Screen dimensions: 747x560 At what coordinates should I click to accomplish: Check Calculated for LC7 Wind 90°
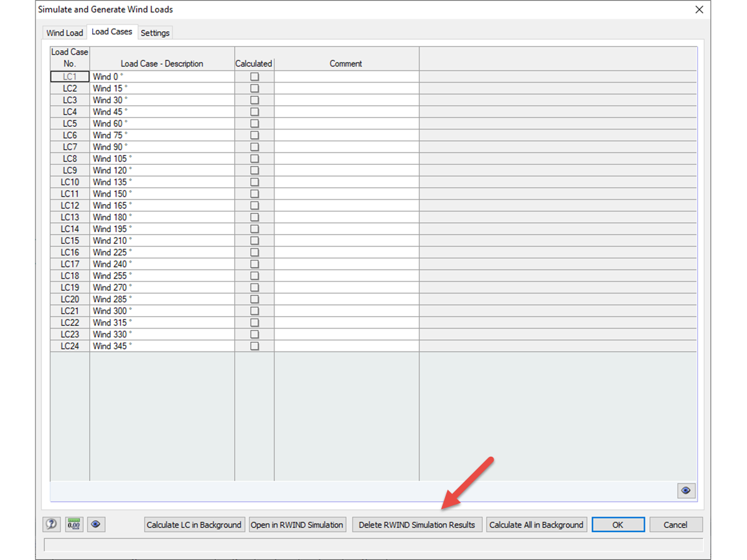254,147
